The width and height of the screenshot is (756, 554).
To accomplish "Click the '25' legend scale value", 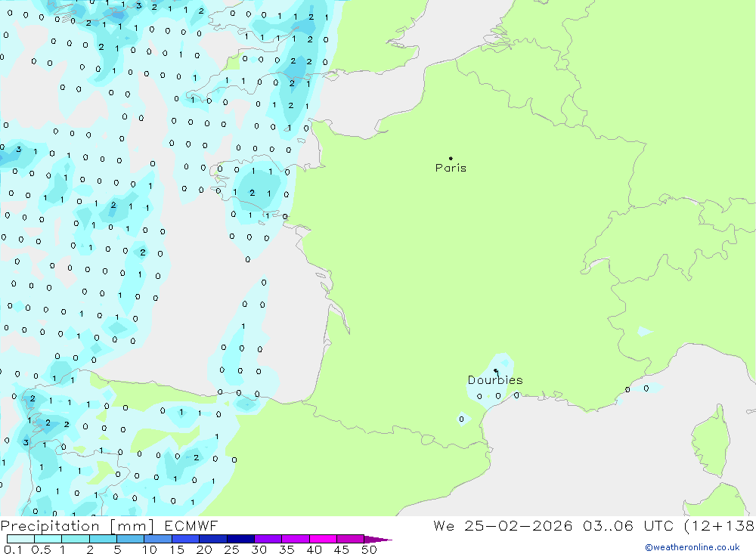I will tap(231, 549).
